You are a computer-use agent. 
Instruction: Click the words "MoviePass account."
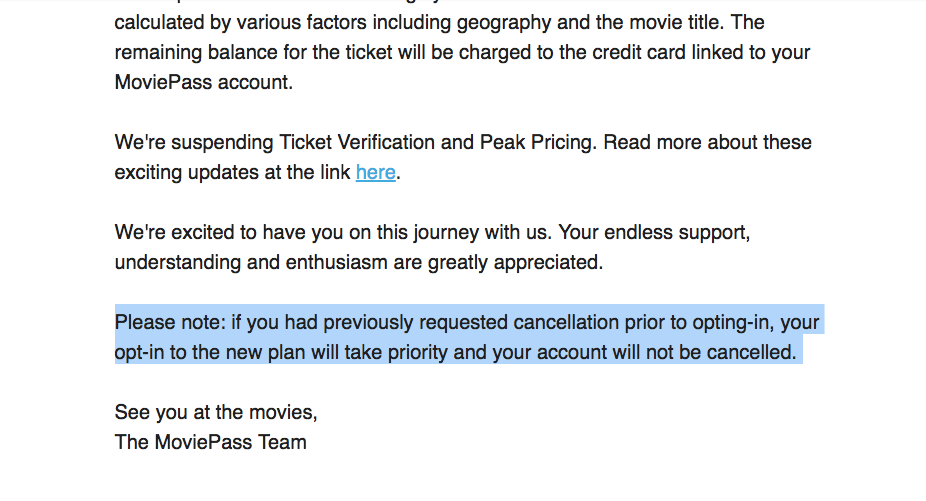point(204,82)
